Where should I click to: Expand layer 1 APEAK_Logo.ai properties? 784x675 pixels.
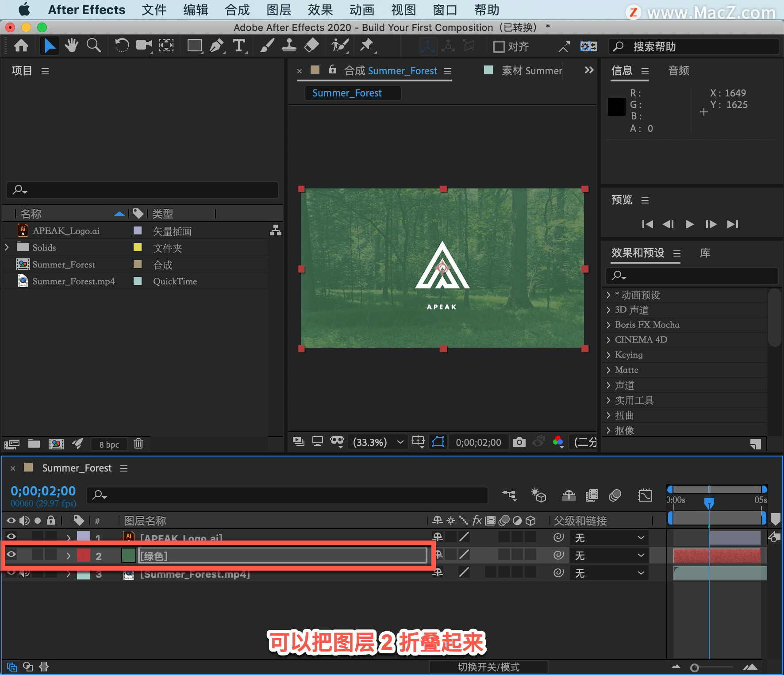69,537
